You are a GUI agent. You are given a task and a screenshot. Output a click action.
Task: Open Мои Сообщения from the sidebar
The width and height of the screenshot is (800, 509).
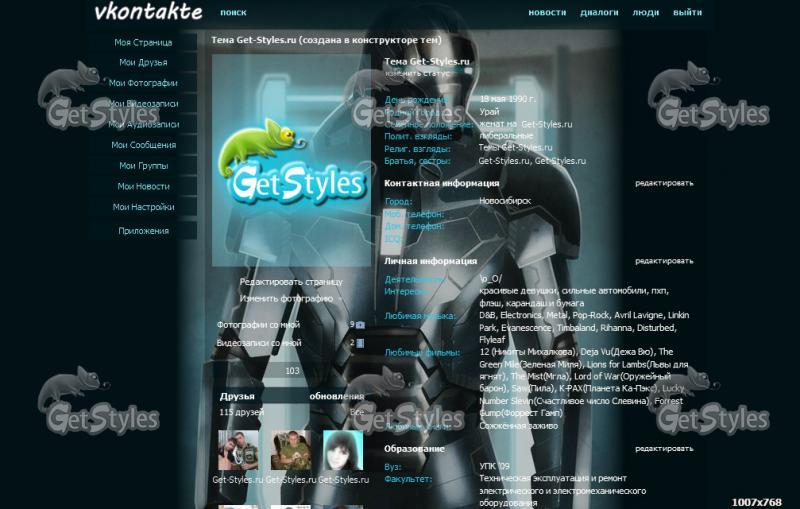[143, 145]
